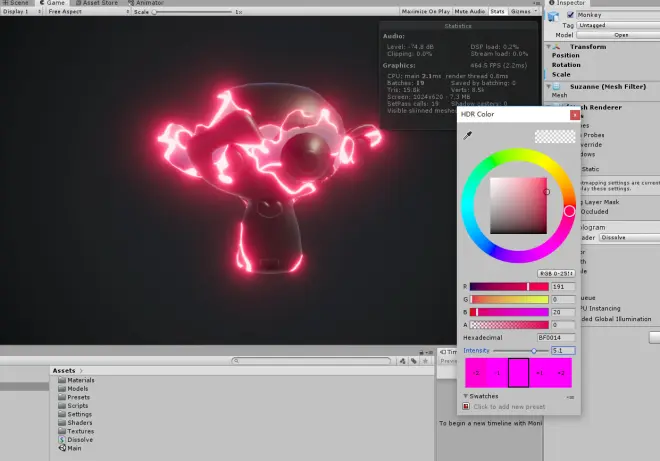
Task: Open the RGB 0-255 mode dropdown
Action: pos(556,274)
